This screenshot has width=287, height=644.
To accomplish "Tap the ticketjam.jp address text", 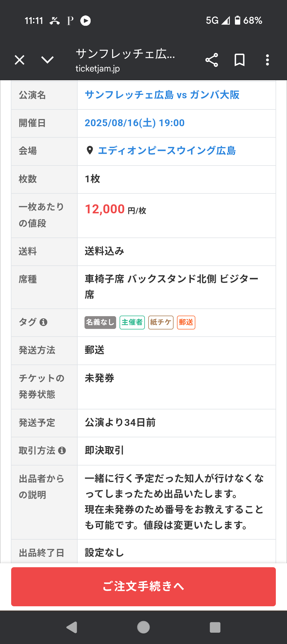I will (98, 69).
